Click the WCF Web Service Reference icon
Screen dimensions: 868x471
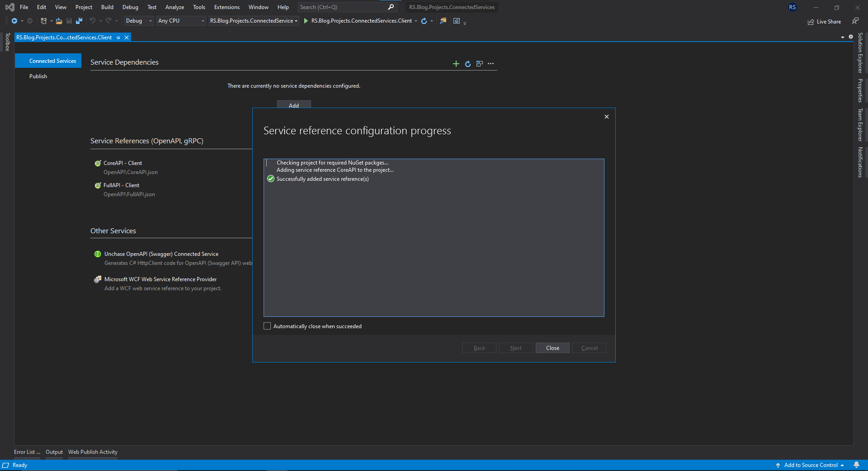(98, 279)
